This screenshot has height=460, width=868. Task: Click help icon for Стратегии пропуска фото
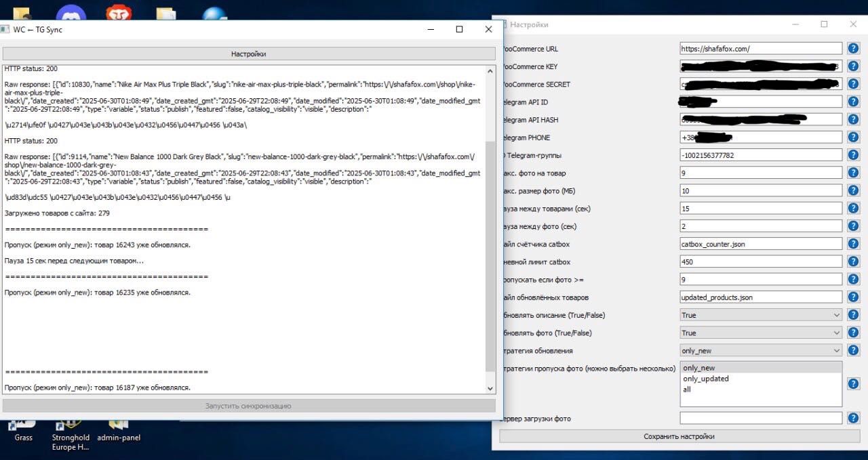[853, 383]
